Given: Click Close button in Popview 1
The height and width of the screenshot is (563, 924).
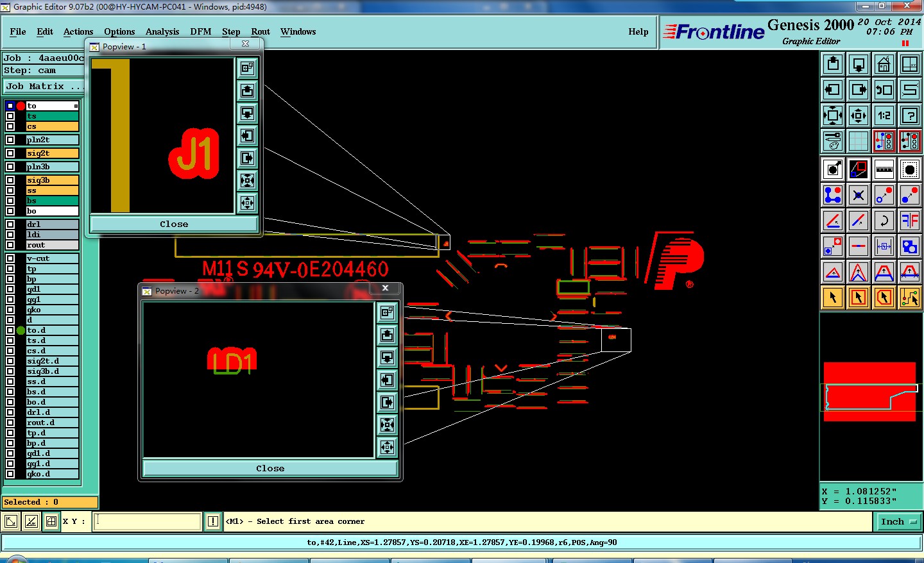Looking at the screenshot, I should tap(174, 224).
